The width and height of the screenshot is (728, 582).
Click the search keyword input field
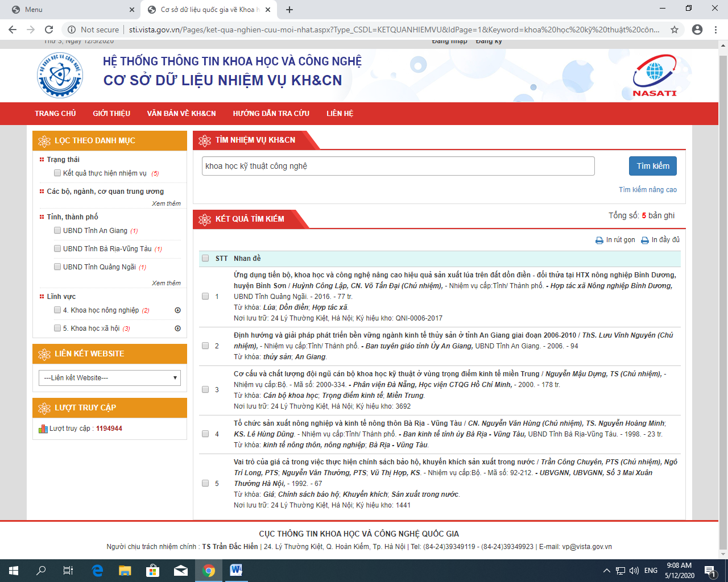click(398, 166)
